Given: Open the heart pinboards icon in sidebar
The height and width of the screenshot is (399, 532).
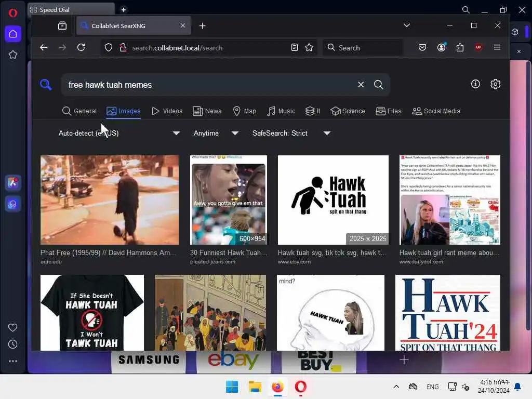Looking at the screenshot, I should click(x=12, y=327).
